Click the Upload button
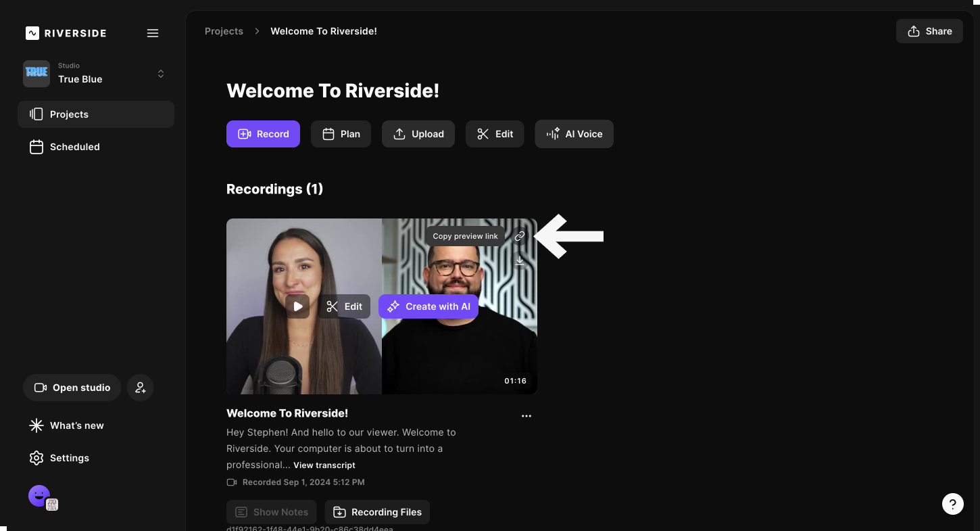The height and width of the screenshot is (531, 980). tap(418, 134)
